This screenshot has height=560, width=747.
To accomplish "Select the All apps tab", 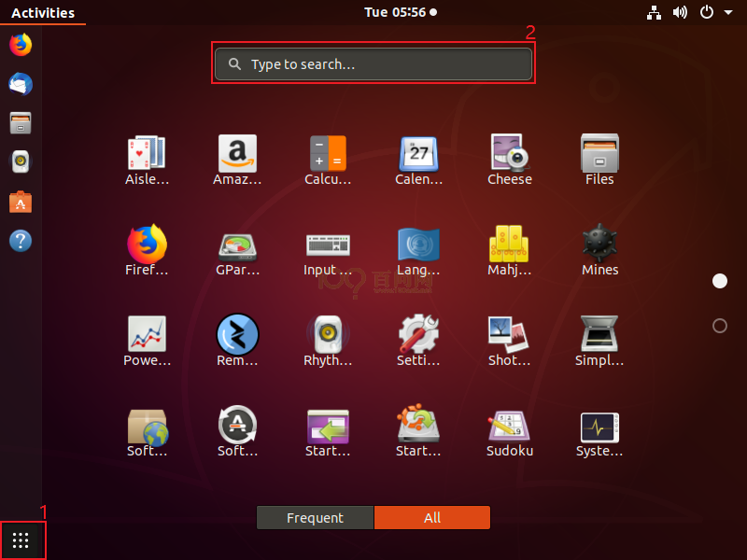I will point(432,518).
